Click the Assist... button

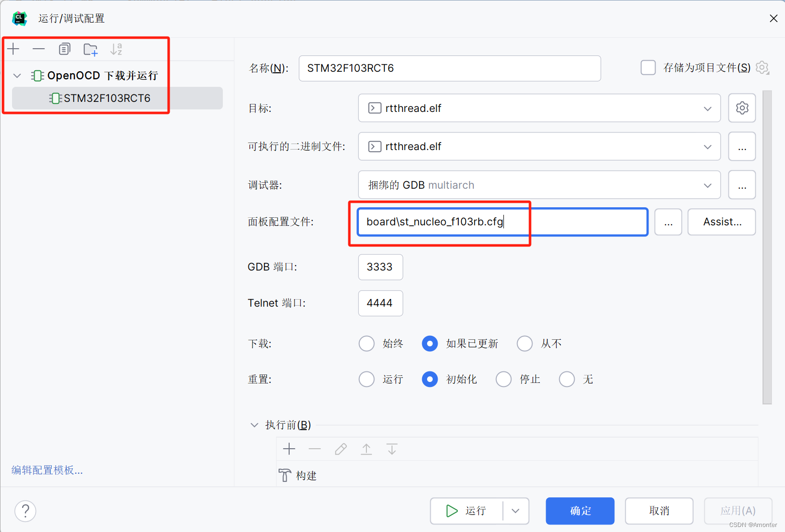[x=722, y=222]
